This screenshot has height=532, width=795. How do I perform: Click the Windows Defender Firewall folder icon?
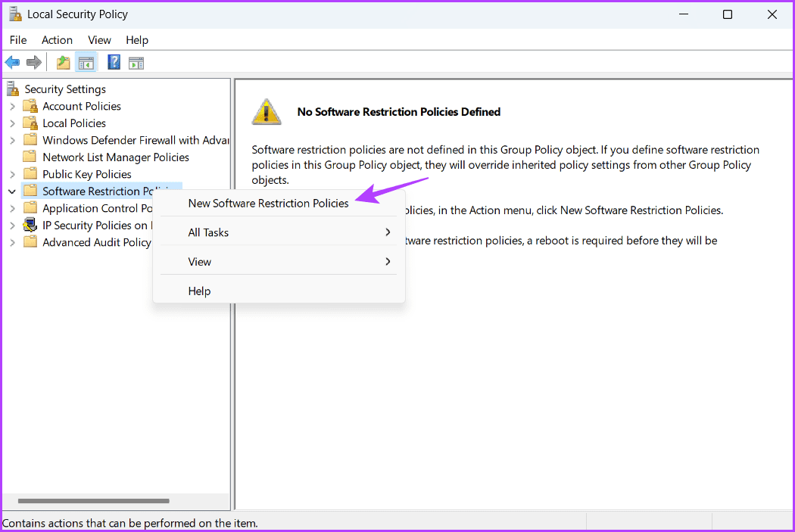[x=30, y=140]
